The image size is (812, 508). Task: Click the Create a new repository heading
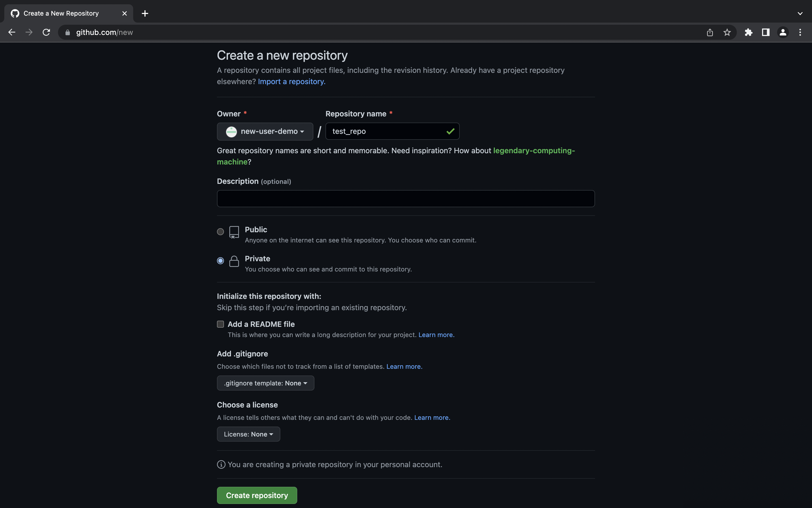pyautogui.click(x=282, y=55)
